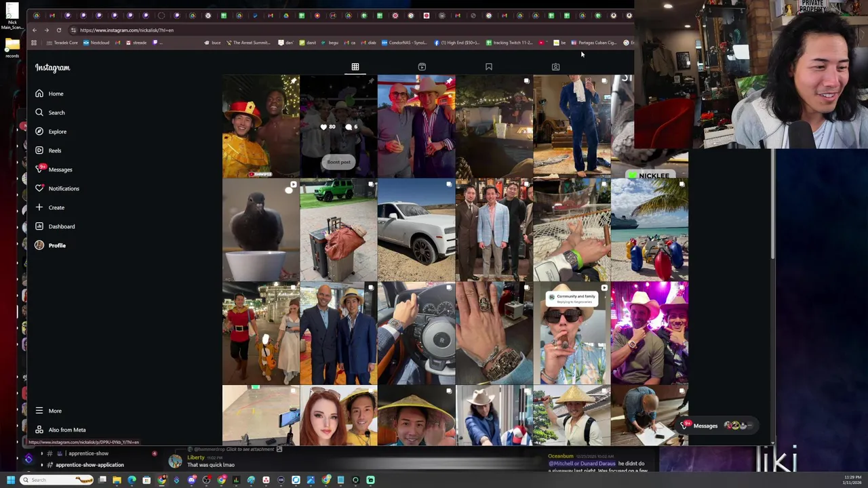
Task: Open the two men in cowboy hats post
Action: tap(416, 126)
